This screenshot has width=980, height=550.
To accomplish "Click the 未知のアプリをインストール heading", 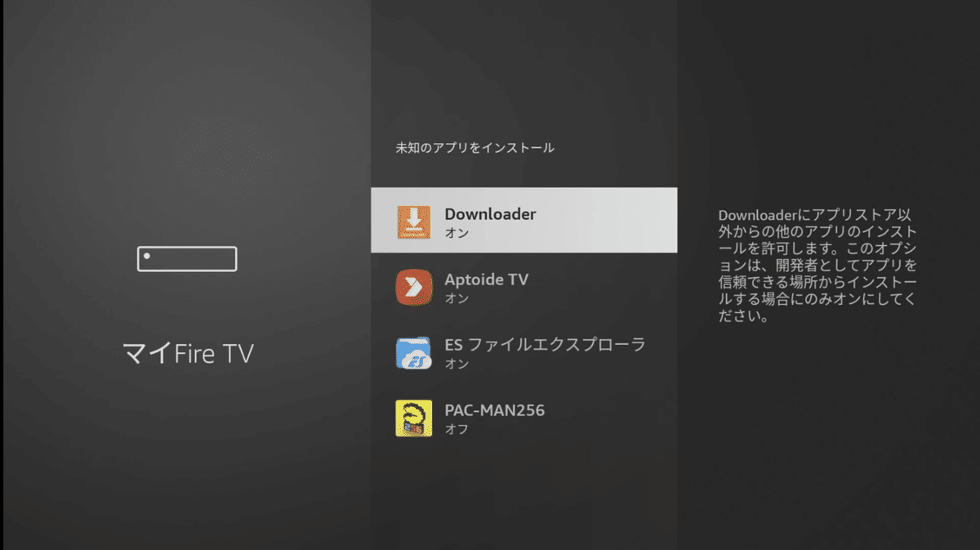I will tap(474, 148).
